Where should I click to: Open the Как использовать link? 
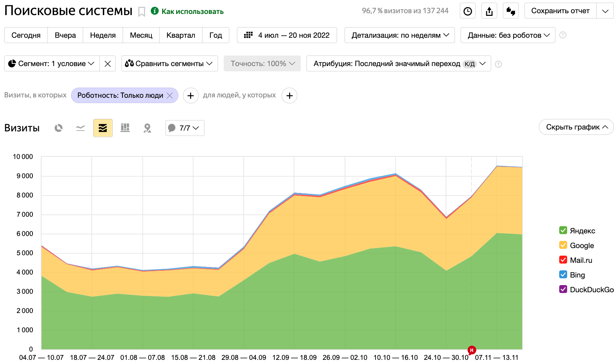click(x=193, y=12)
